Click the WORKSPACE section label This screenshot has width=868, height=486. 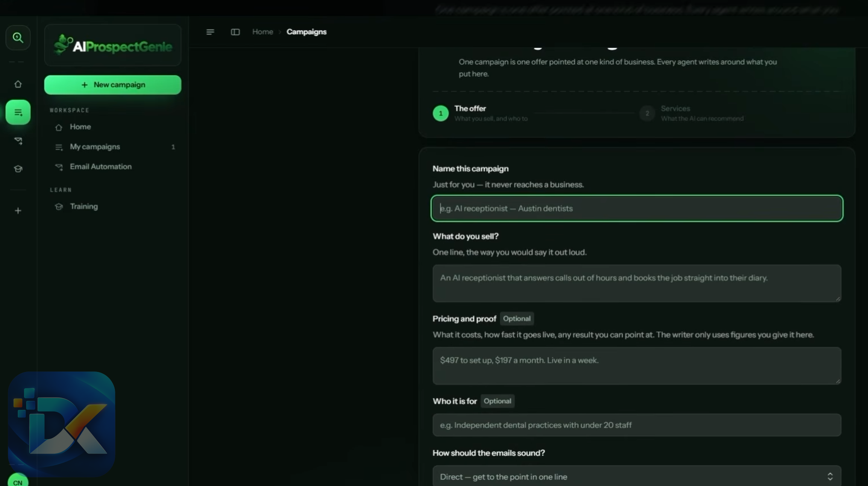(x=69, y=110)
